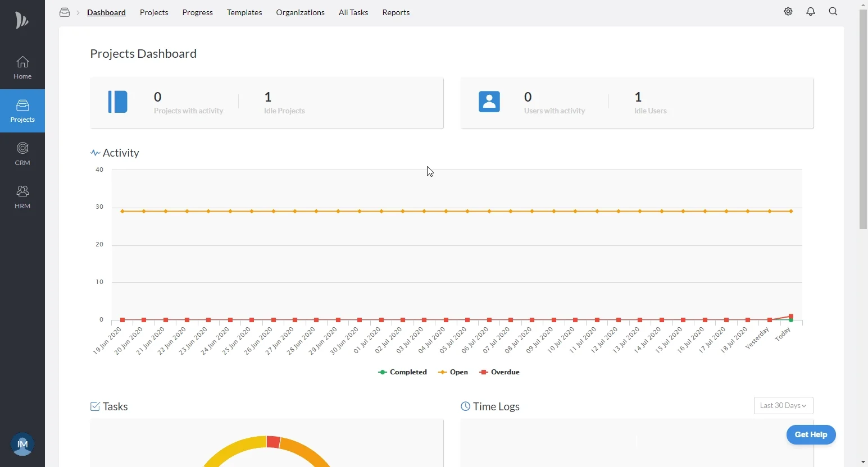
Task: Go to the All Tasks tab
Action: point(353,12)
